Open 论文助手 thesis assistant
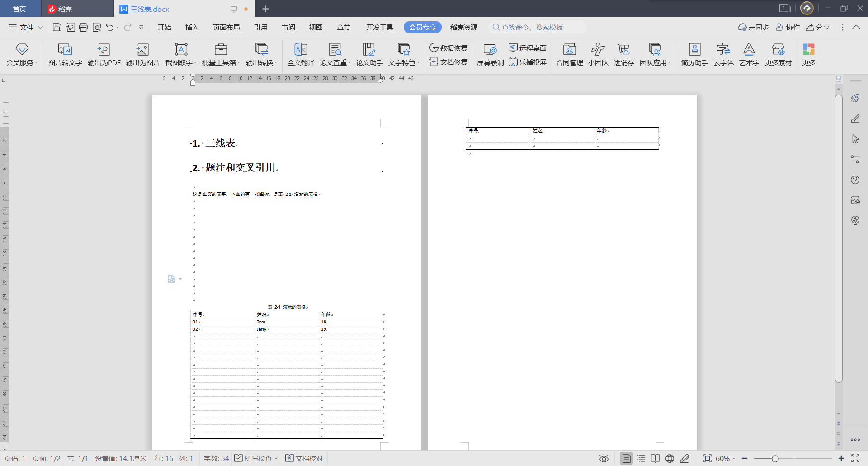This screenshot has width=868, height=466. 369,54
